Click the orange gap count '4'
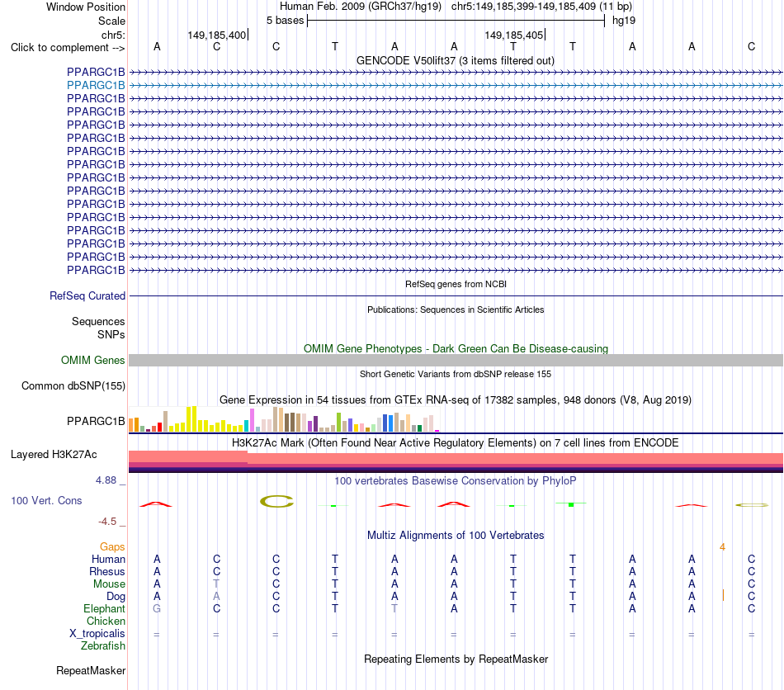 click(722, 547)
